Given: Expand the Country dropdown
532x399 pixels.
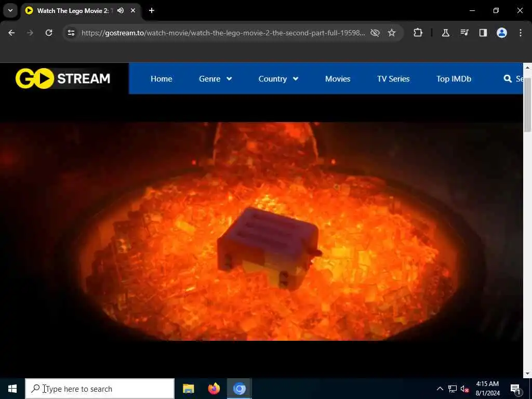Looking at the screenshot, I should click(x=278, y=79).
